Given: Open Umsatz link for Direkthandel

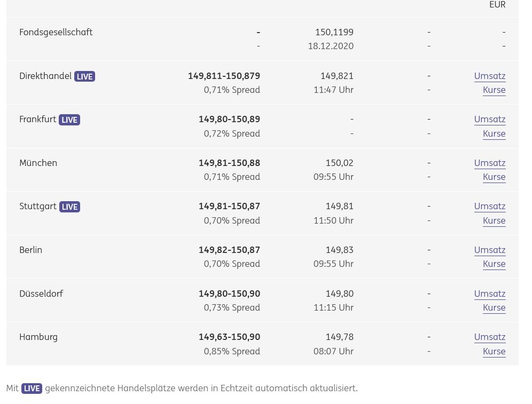Looking at the screenshot, I should click(489, 76).
